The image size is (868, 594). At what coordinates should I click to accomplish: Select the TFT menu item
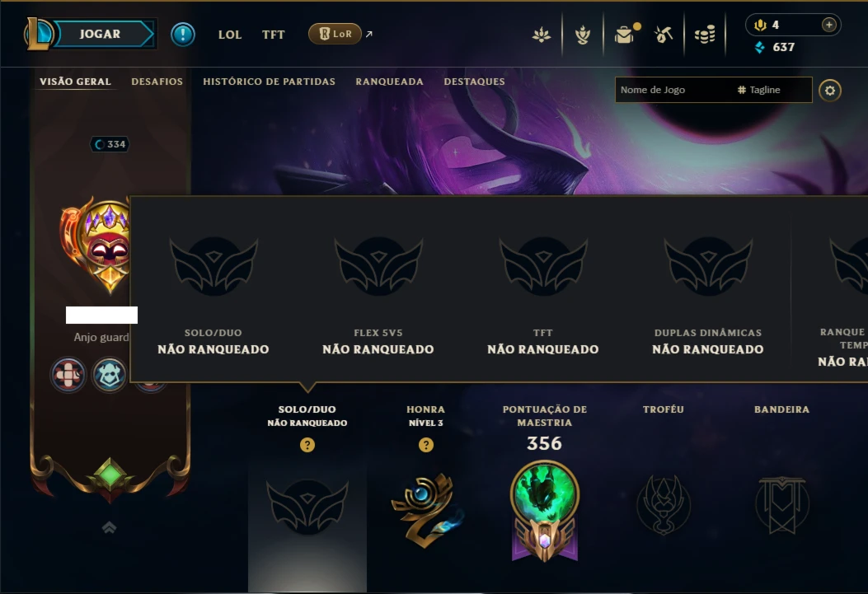(273, 35)
